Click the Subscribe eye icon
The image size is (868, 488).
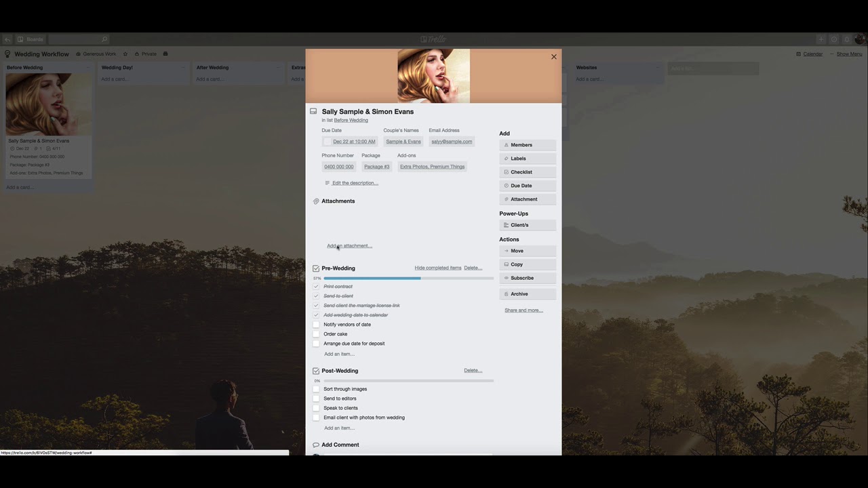click(506, 278)
